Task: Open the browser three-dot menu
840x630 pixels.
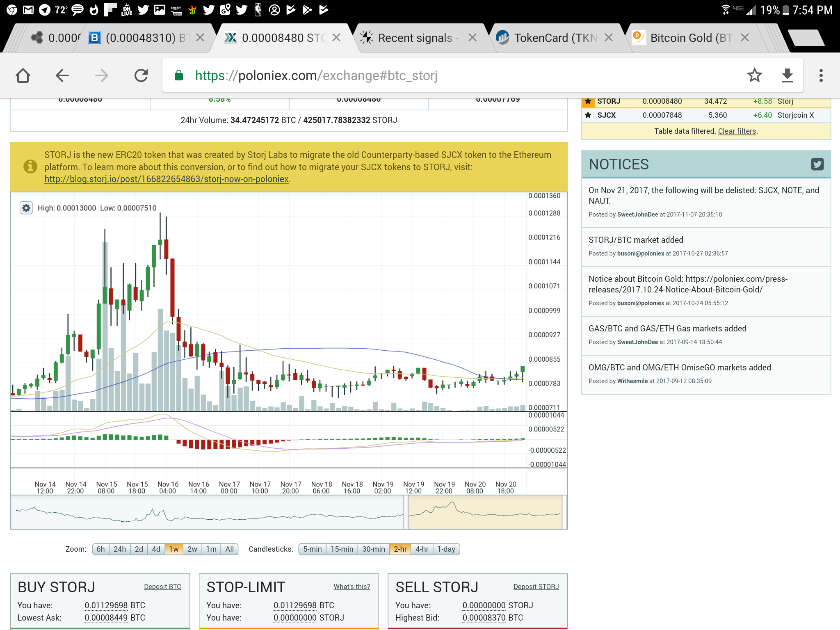Action: [821, 75]
